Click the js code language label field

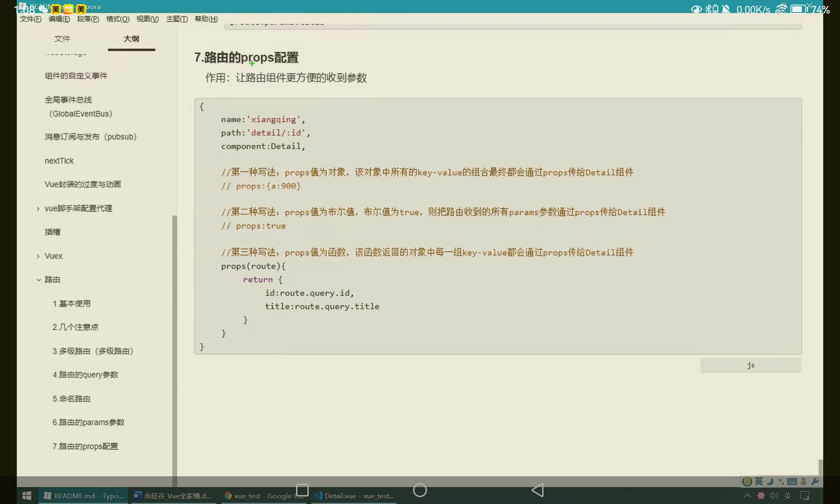click(751, 365)
